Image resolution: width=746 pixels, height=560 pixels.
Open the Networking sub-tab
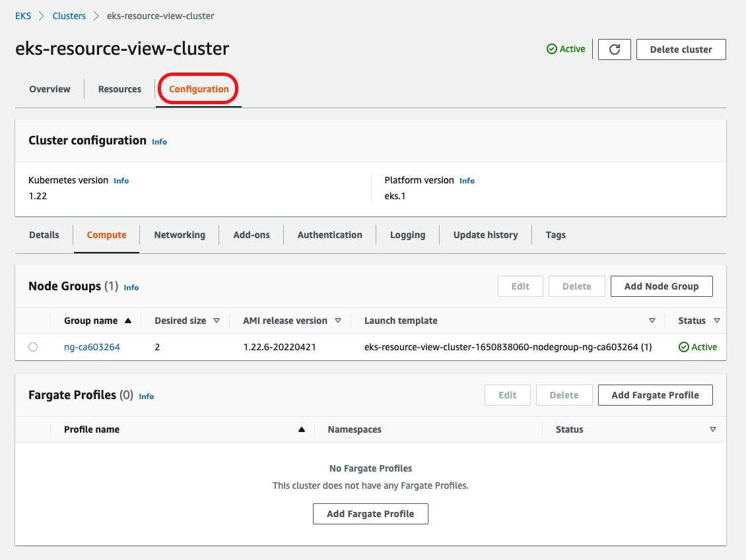(x=180, y=235)
